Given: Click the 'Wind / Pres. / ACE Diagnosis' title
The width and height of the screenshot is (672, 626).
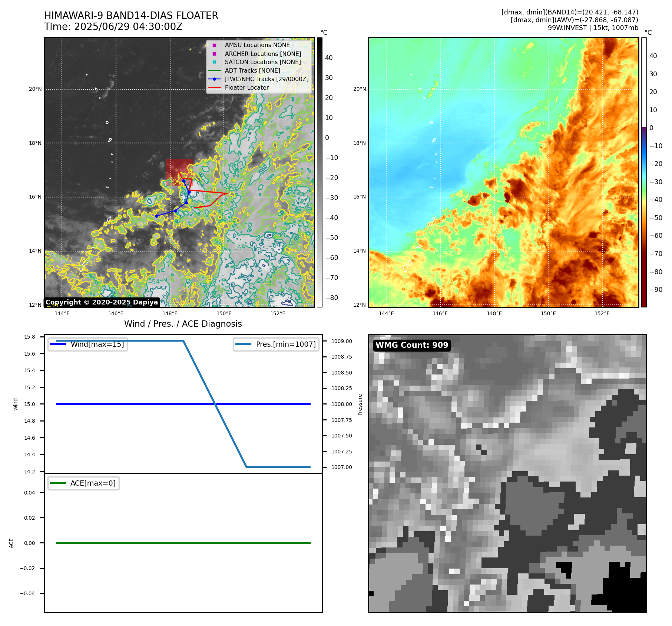Looking at the screenshot, I should click(x=183, y=324).
